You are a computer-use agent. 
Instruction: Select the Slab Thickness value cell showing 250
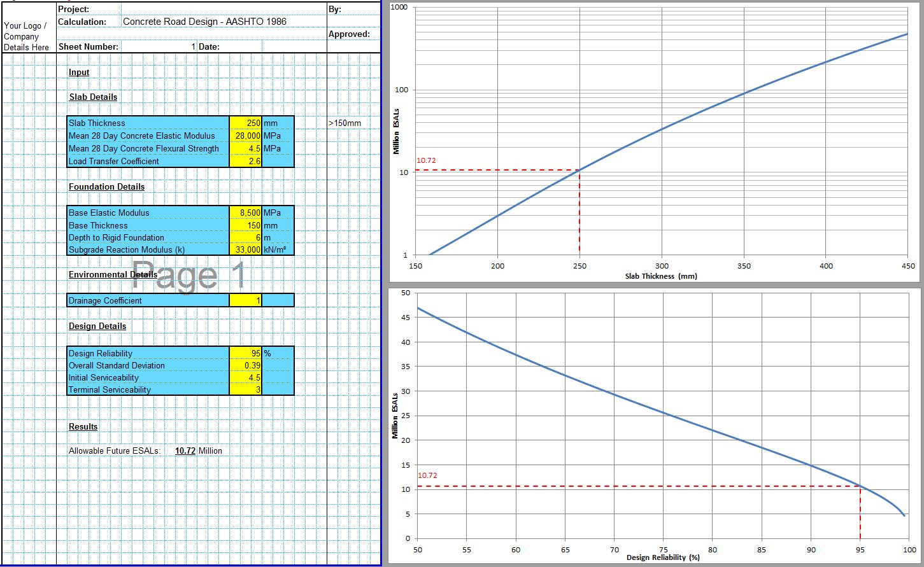pyautogui.click(x=245, y=123)
